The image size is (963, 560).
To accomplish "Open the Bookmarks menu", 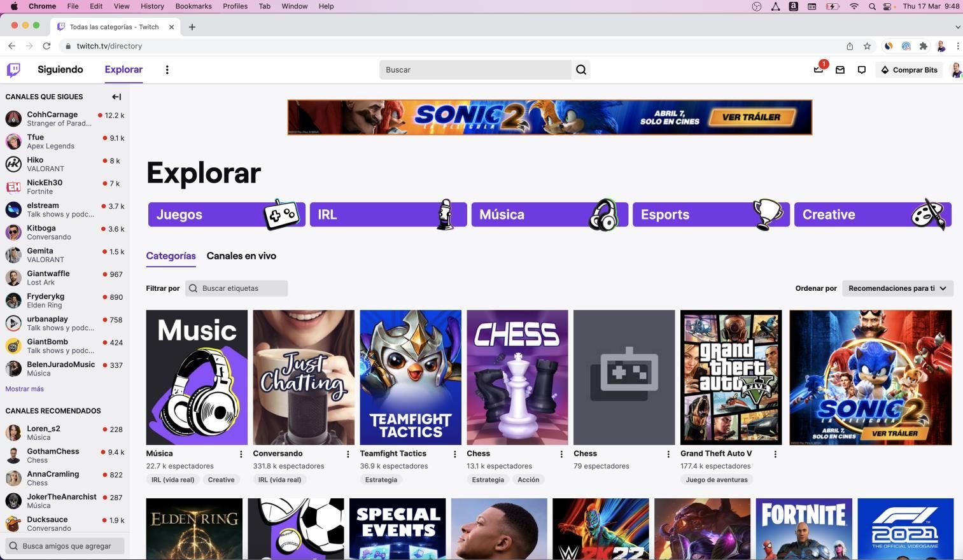I will point(193,6).
